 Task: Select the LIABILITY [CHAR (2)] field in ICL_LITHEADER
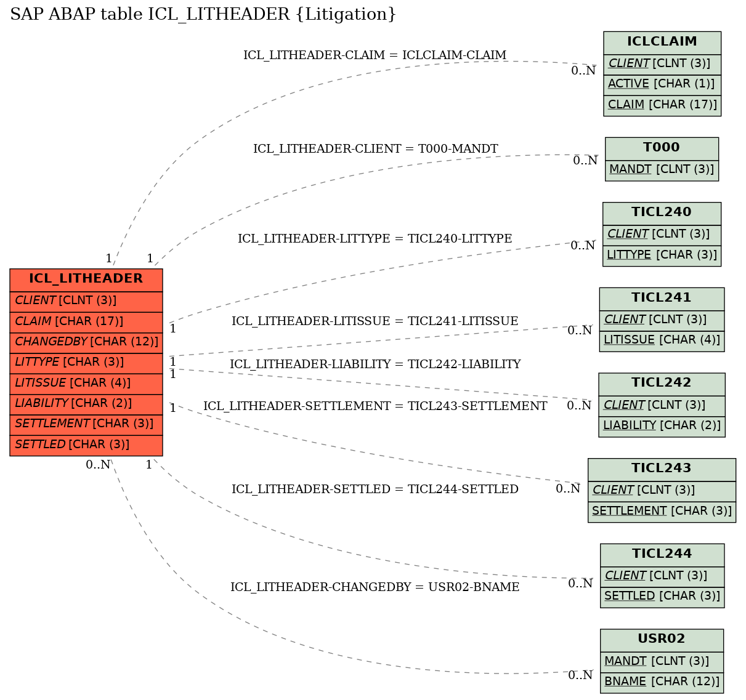coord(86,404)
